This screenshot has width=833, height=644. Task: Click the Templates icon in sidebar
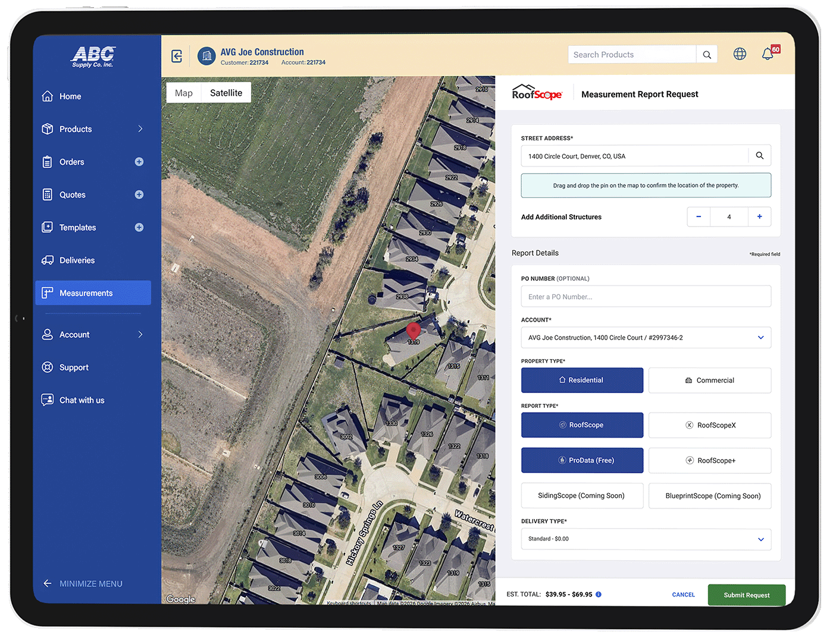pyautogui.click(x=48, y=227)
